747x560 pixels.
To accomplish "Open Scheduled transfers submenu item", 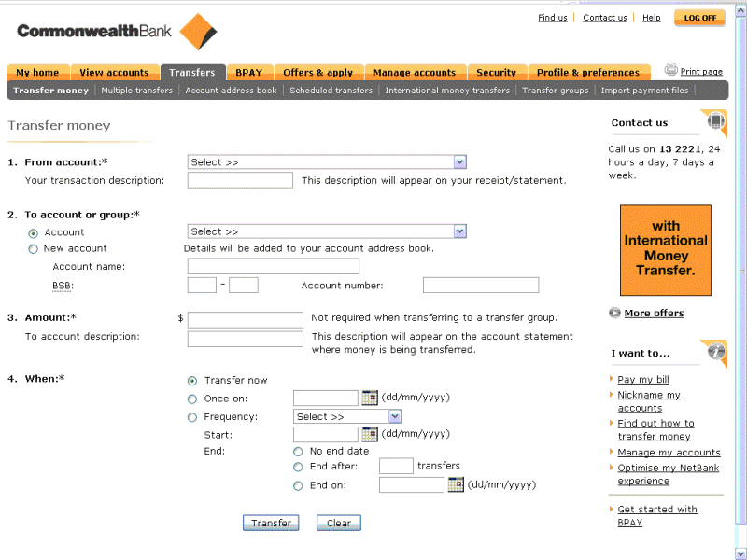I will pyautogui.click(x=331, y=91).
